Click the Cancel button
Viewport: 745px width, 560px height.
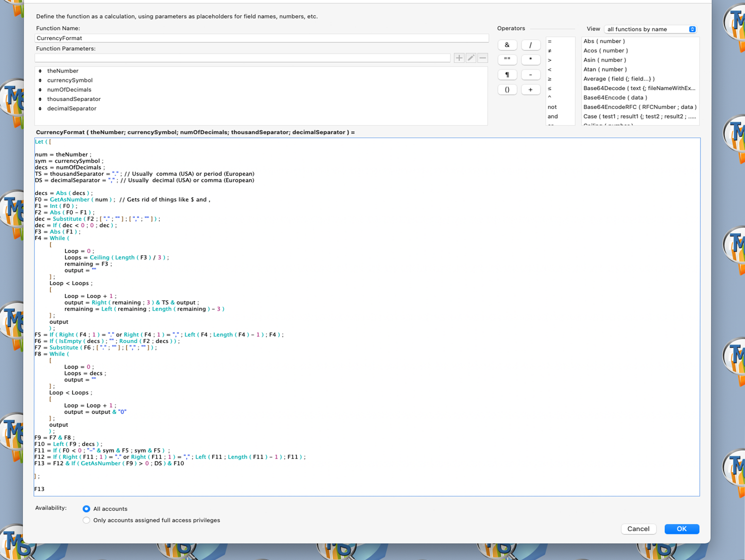pyautogui.click(x=638, y=529)
